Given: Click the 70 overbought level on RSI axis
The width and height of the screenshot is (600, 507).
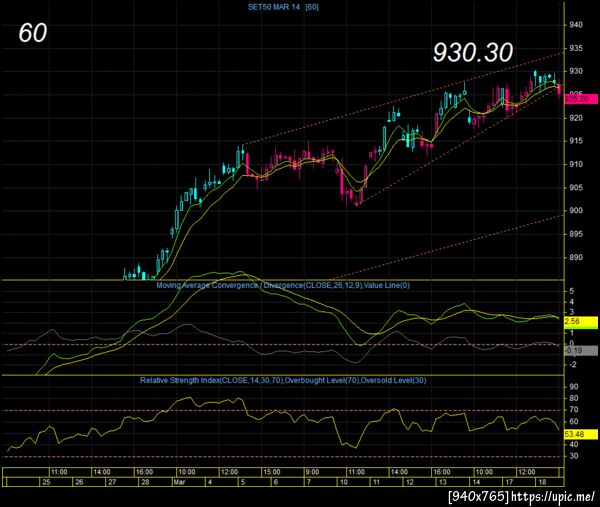Looking at the screenshot, I should (x=574, y=410).
